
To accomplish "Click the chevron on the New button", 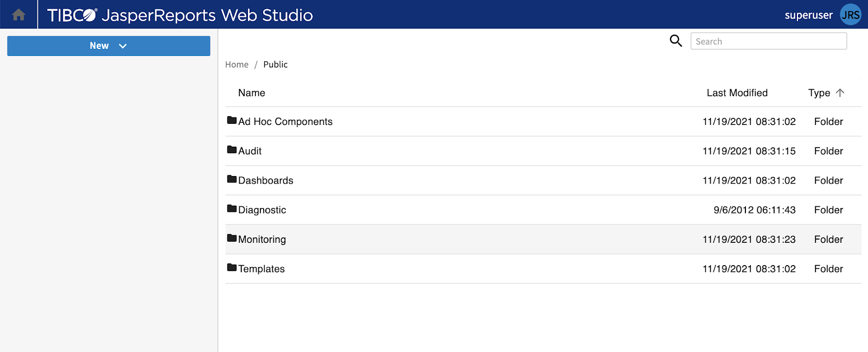I will click(122, 46).
